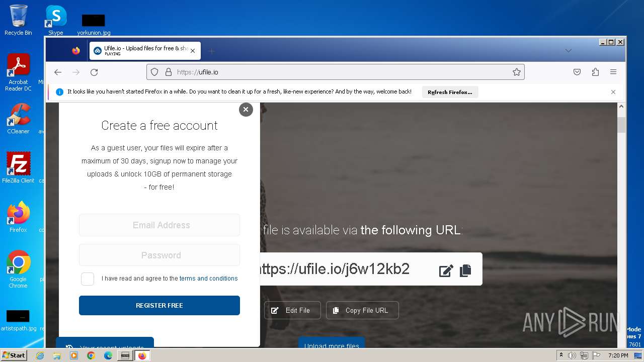Select yorkunion.jpg desktop file

click(94, 25)
